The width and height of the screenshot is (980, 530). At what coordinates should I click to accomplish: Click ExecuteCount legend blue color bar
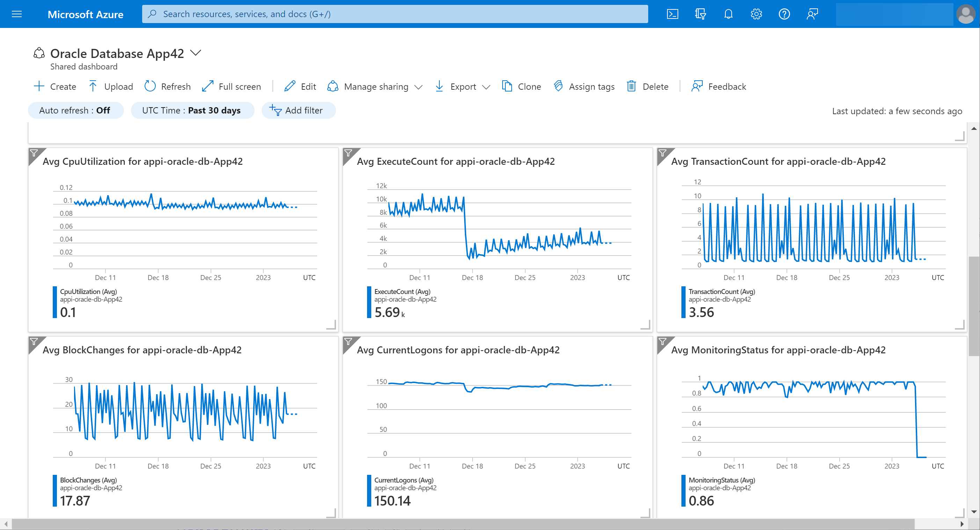pos(369,302)
